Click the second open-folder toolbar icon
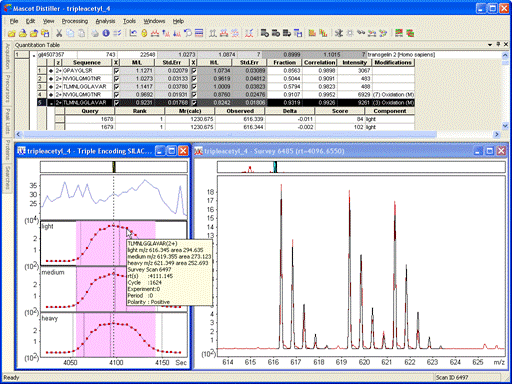The image size is (512, 384). [x=23, y=33]
